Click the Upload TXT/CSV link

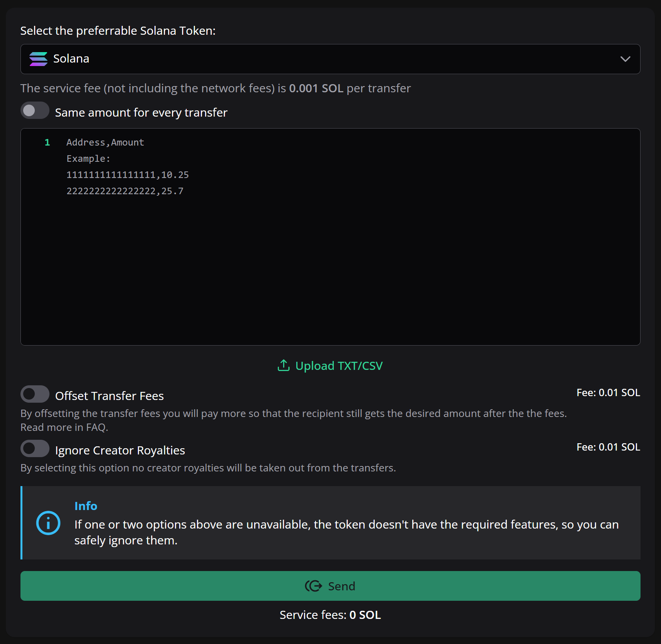click(x=330, y=366)
